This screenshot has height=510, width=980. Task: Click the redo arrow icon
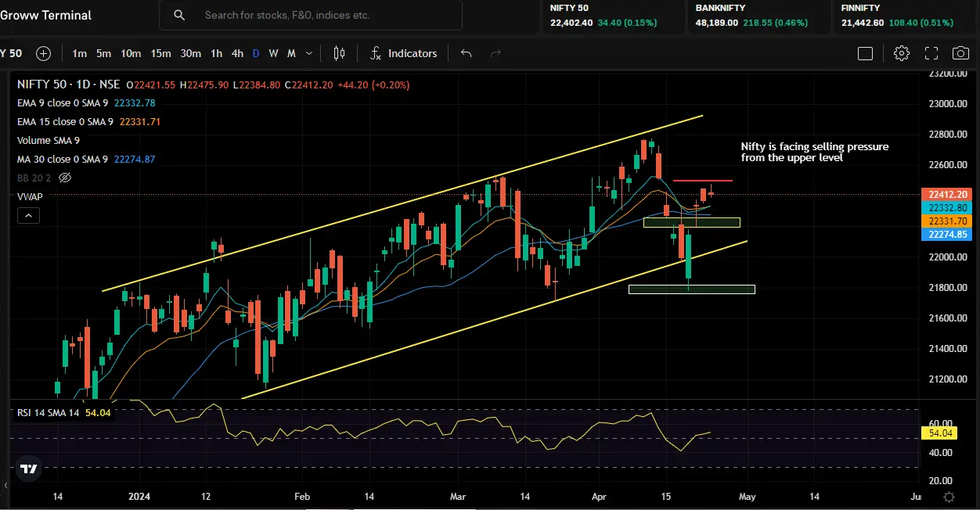[495, 53]
